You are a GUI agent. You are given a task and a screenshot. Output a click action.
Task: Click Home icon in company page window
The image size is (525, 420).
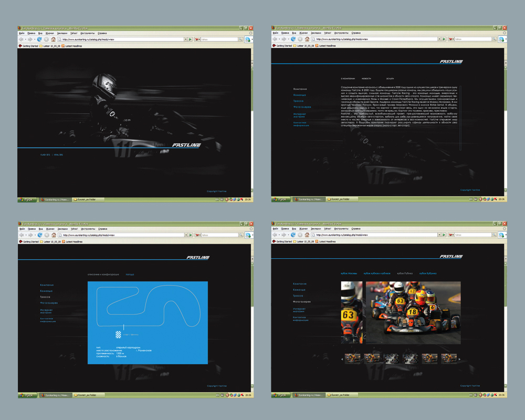pyautogui.click(x=307, y=39)
